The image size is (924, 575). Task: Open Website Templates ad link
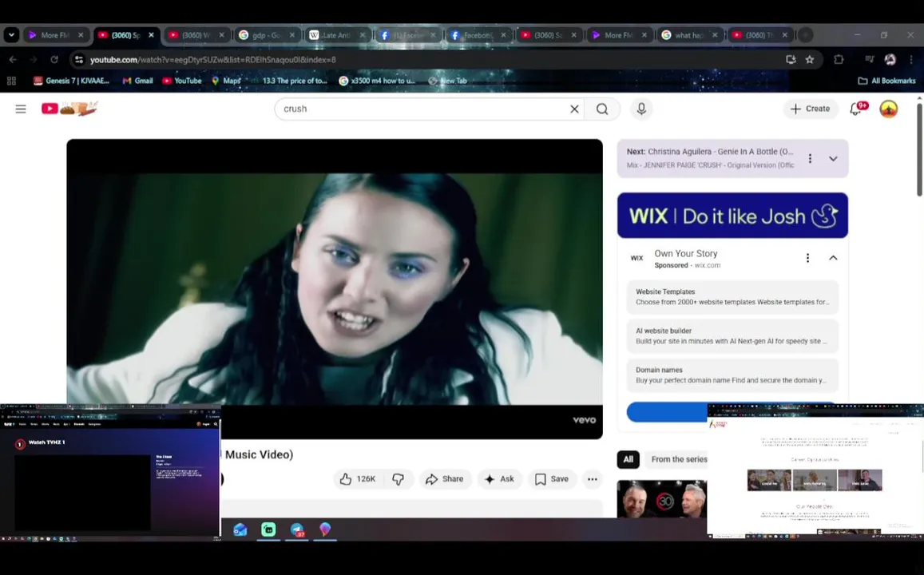coord(732,297)
